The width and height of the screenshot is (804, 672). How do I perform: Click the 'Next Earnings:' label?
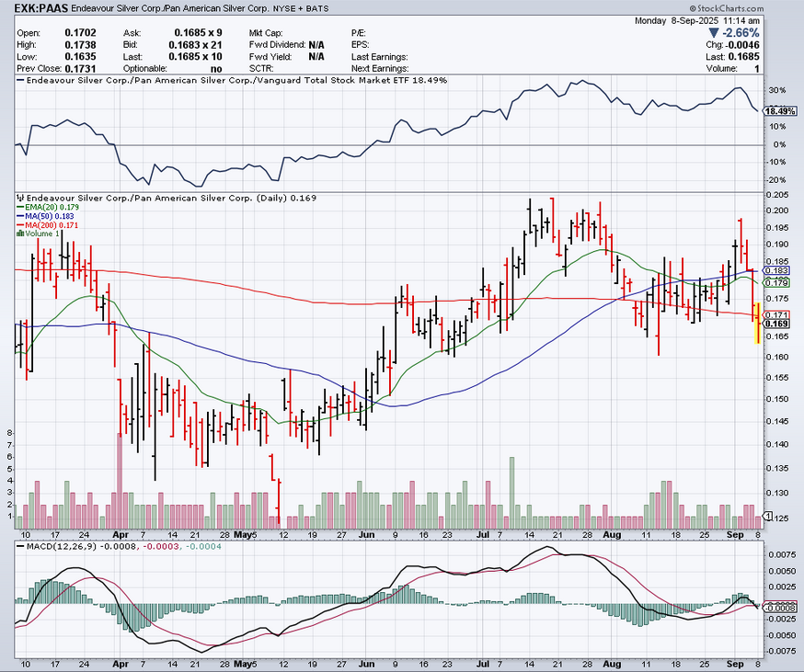(x=380, y=69)
